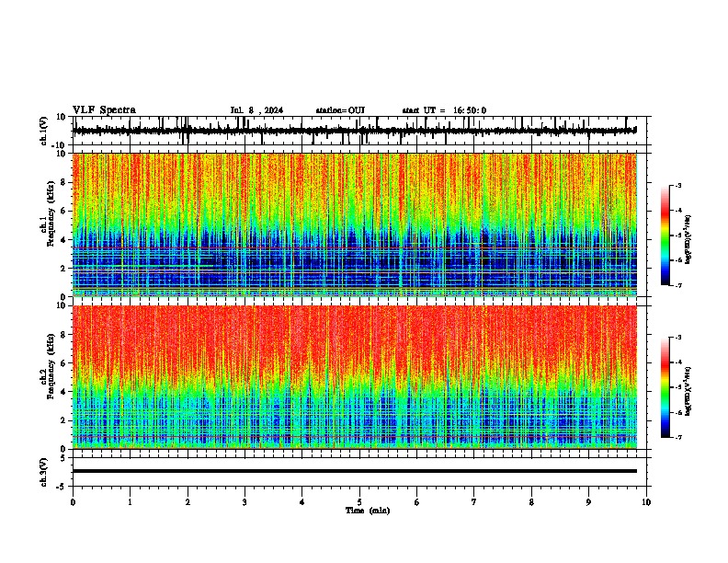Image resolution: width=728 pixels, height=563 pixels.
Task: Select the date text "Jul 8, 2024"
Action: point(256,110)
